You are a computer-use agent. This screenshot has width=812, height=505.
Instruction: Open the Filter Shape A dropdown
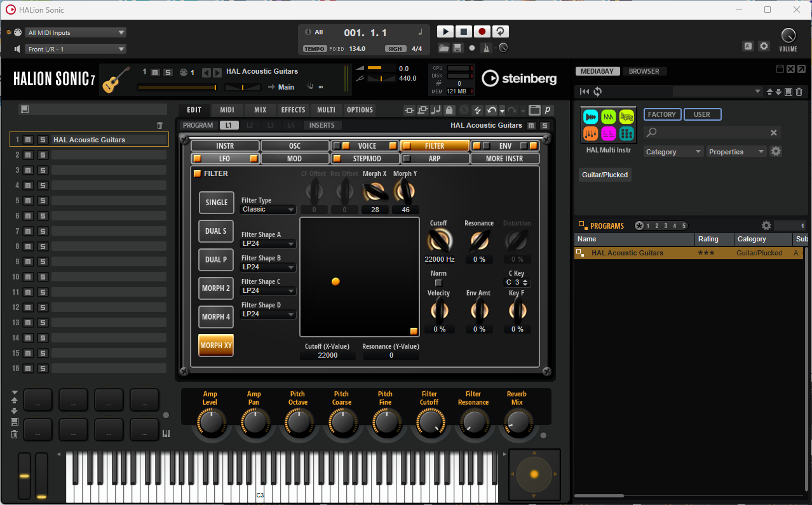(x=268, y=244)
